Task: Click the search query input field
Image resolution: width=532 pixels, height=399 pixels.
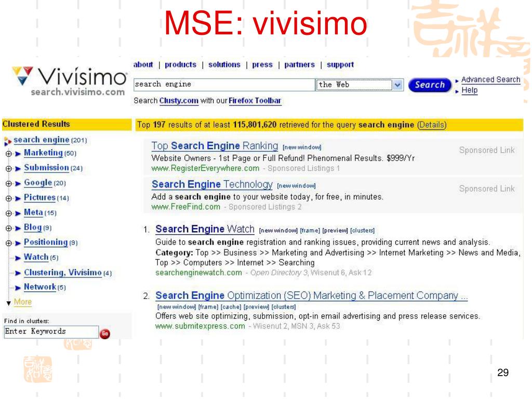Action: [224, 85]
